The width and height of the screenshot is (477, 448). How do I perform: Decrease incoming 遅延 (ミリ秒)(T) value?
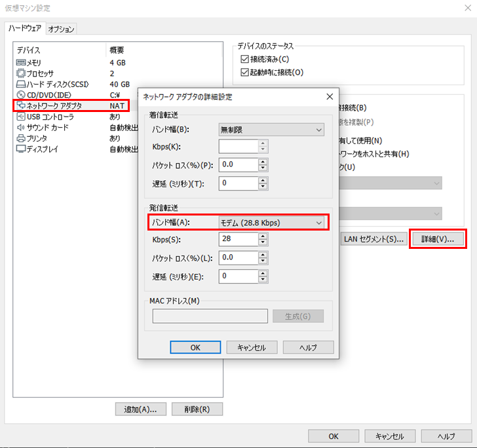[x=263, y=187]
